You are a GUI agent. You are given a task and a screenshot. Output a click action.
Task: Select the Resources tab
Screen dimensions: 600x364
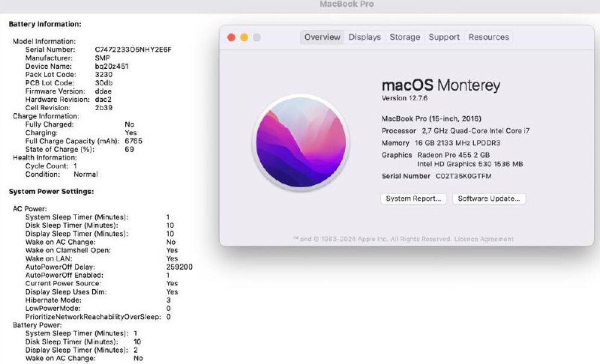[488, 37]
